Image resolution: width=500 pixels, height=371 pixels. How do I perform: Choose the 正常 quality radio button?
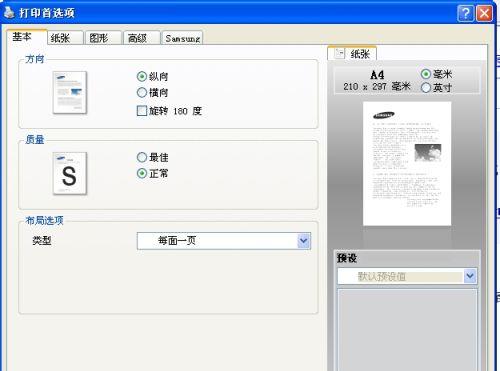click(142, 173)
